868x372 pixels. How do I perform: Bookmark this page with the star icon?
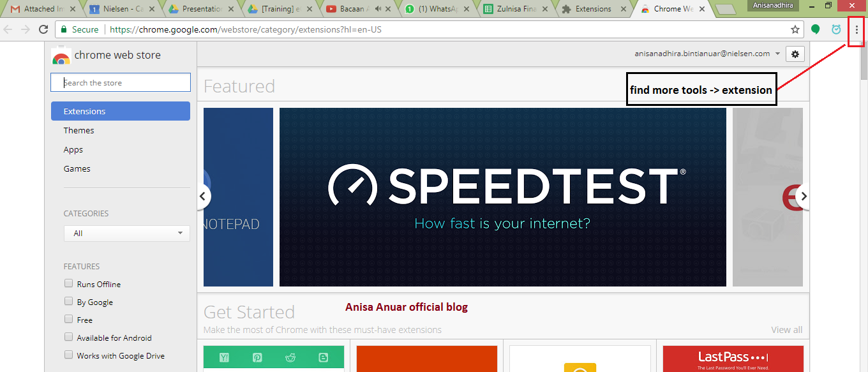click(795, 29)
